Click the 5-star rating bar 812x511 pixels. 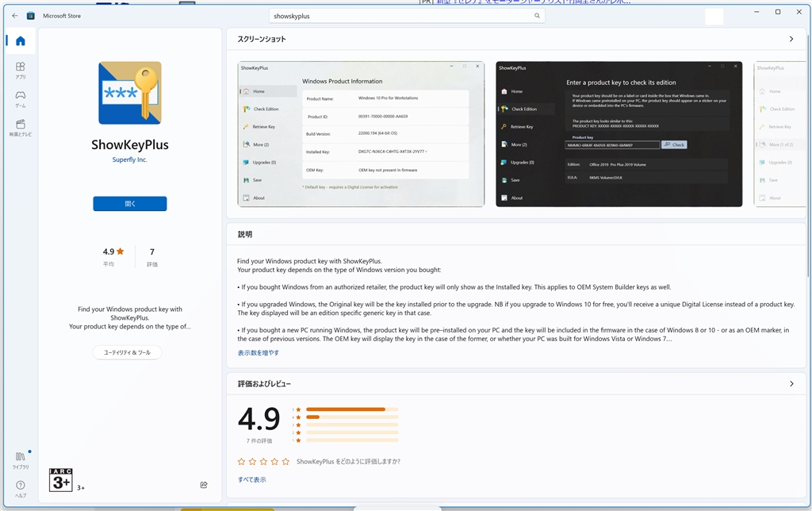(x=352, y=409)
